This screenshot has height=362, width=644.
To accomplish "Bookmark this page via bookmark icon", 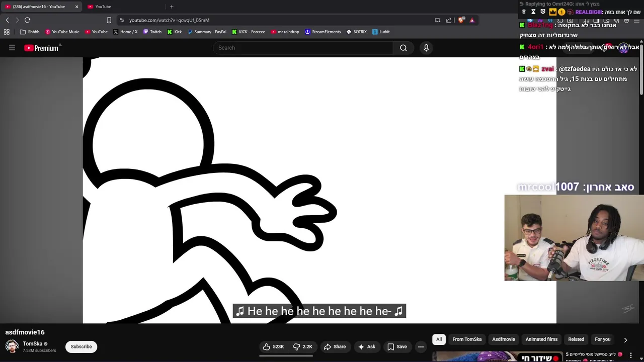I will [x=109, y=20].
